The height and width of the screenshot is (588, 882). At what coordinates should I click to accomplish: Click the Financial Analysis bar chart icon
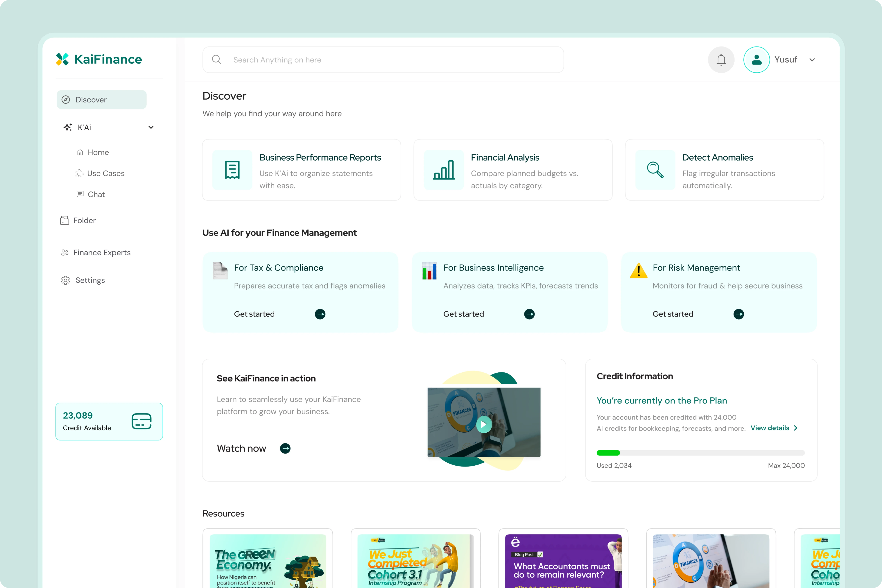point(444,170)
